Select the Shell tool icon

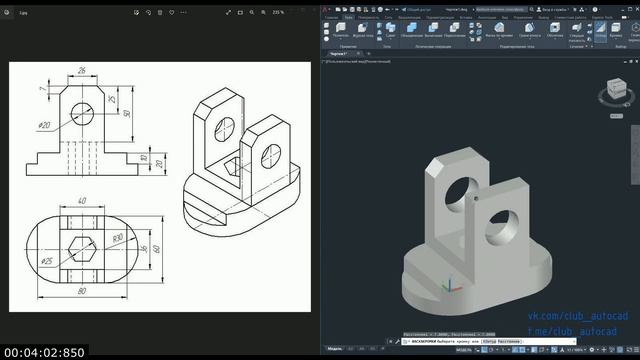click(x=555, y=27)
